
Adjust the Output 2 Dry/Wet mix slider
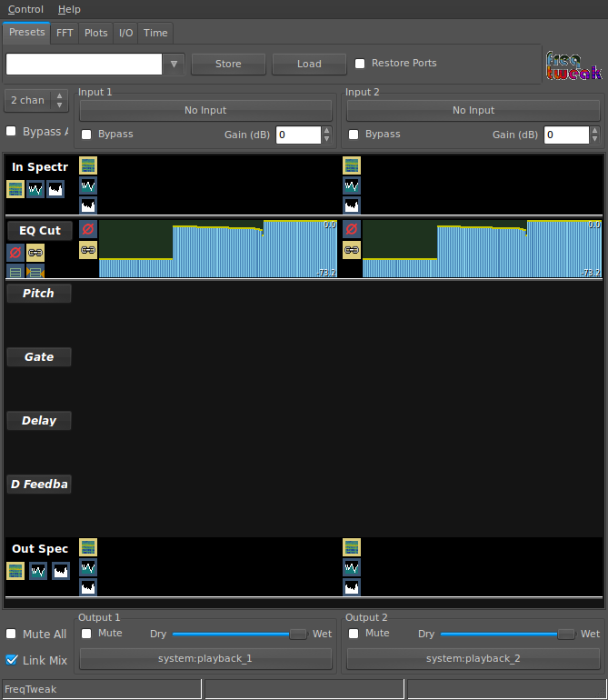click(x=507, y=634)
